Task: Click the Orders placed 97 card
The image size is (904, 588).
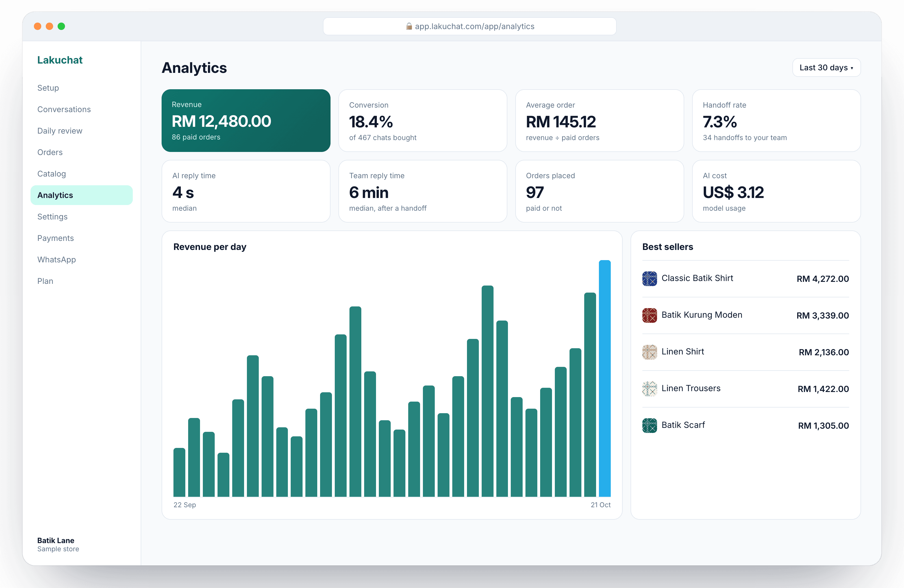Action: (599, 191)
